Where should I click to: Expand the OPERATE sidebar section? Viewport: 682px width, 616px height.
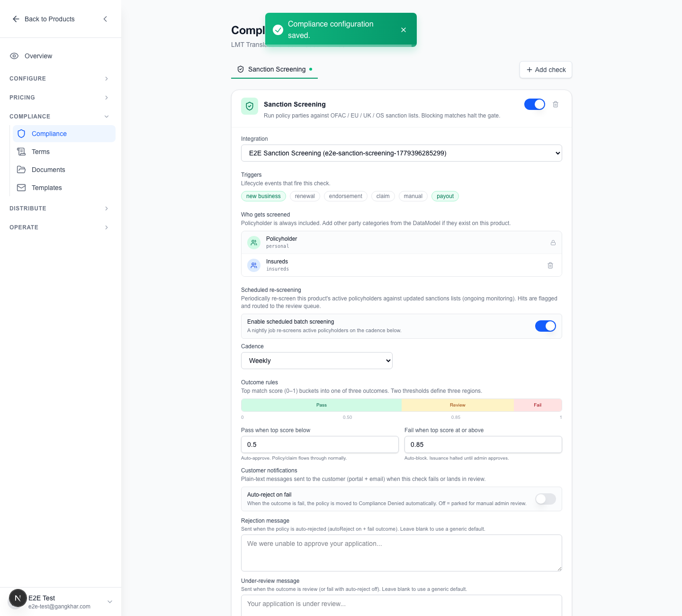click(x=60, y=227)
